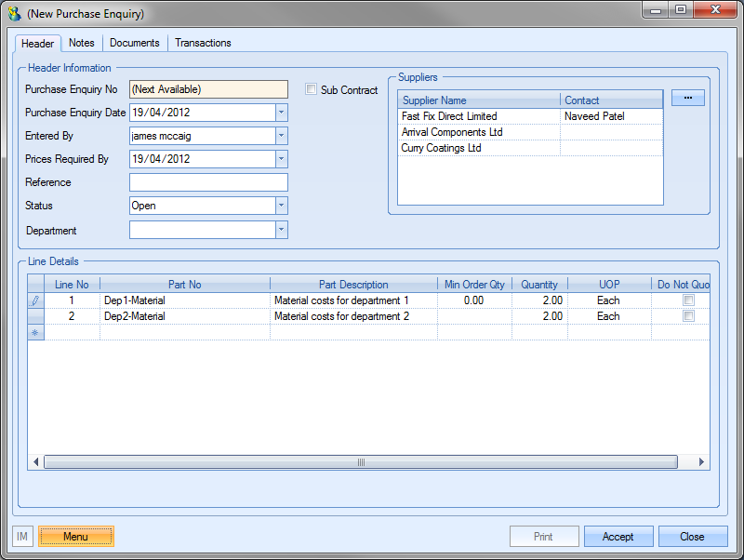
Task: Click the ellipsis button beside Suppliers list
Action: [x=687, y=98]
